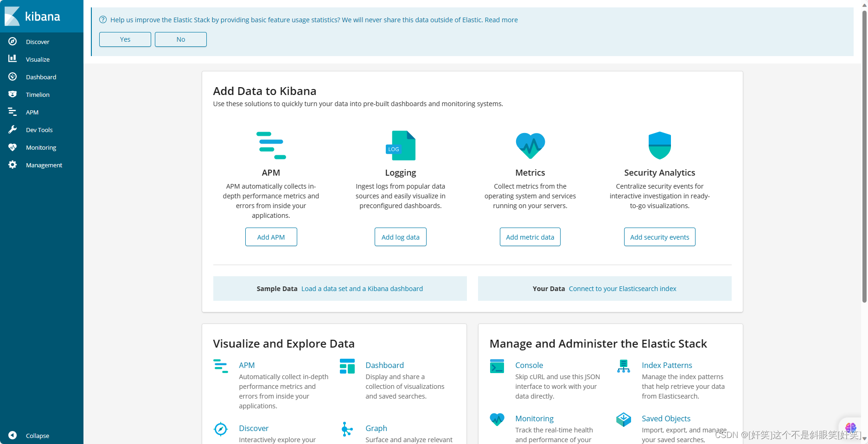Select Dev Tools in the sidebar
Screen dimensions: 868x444
pyautogui.click(x=39, y=130)
